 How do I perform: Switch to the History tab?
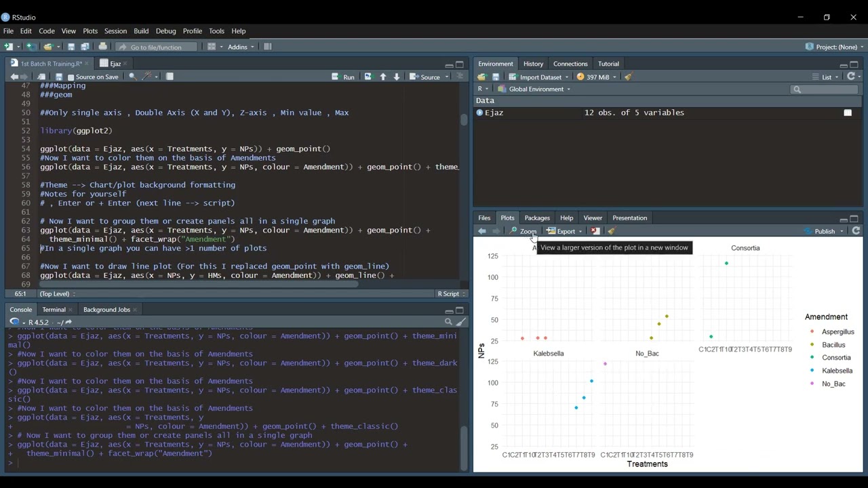(x=533, y=64)
